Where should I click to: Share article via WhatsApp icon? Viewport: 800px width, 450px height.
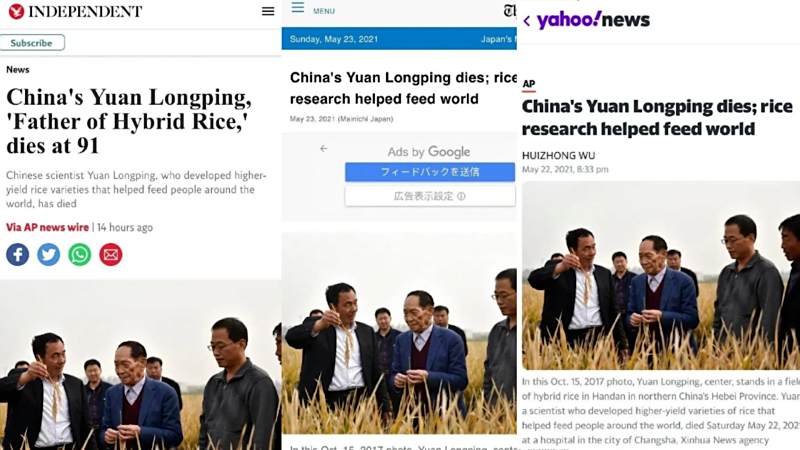(80, 255)
